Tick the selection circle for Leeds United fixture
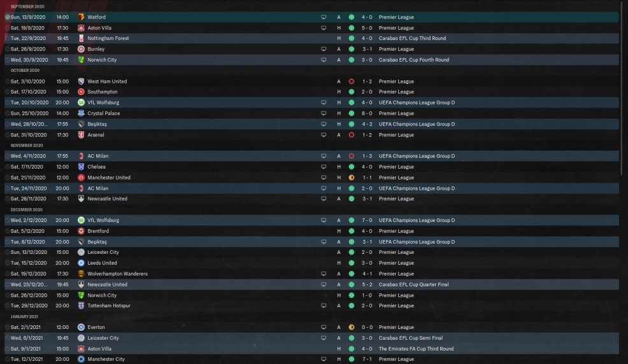Screen dimensions: 628x364 coord(7,263)
